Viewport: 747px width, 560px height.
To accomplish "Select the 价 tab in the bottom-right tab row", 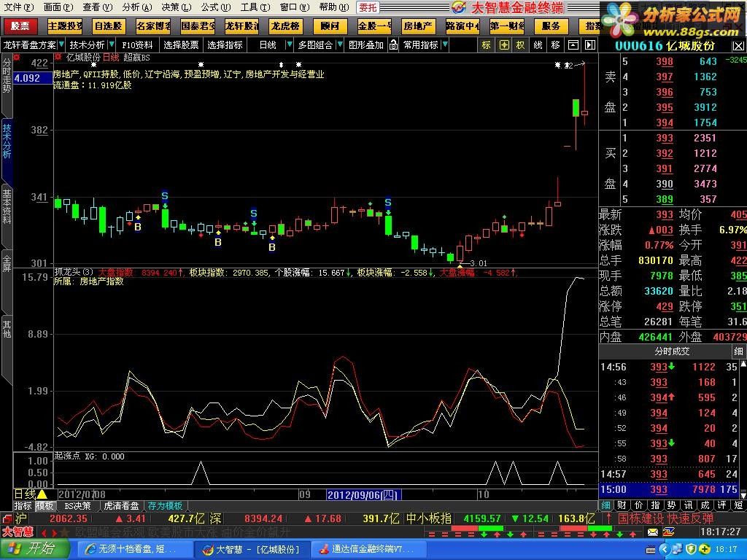I will (x=639, y=505).
